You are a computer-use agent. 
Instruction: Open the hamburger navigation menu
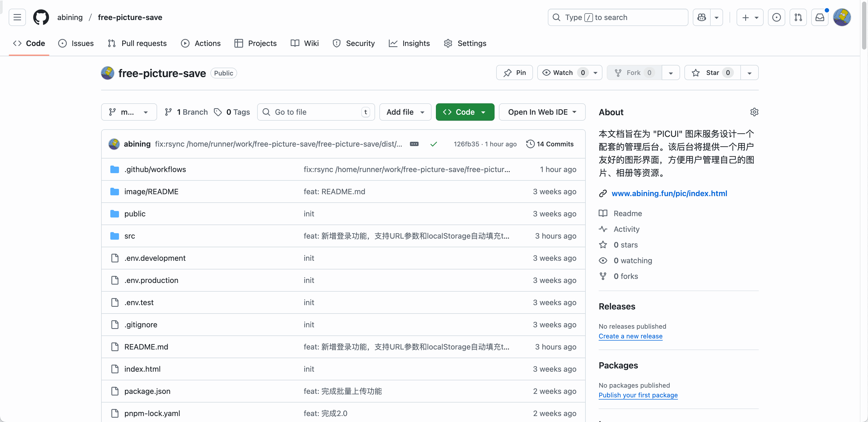17,17
